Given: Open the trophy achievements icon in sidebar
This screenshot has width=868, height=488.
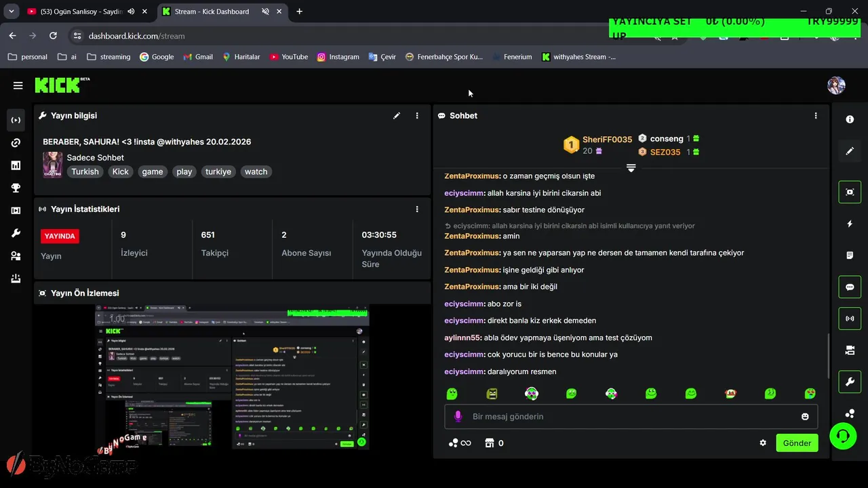Looking at the screenshot, I should 16,188.
